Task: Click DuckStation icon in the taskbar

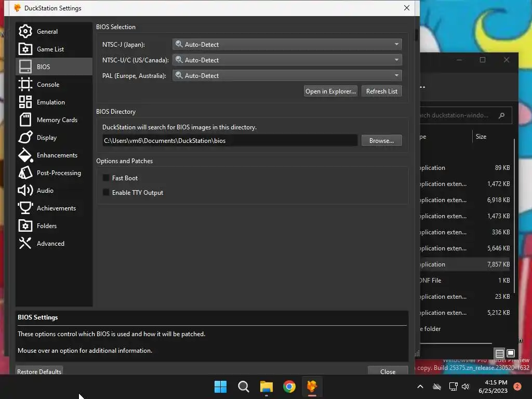Action: tap(312, 387)
